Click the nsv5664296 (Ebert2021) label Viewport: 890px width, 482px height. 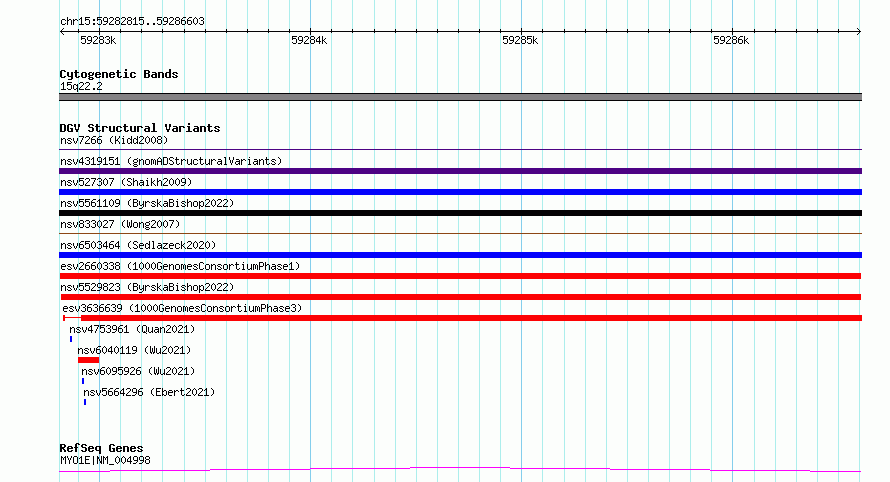coord(149,392)
